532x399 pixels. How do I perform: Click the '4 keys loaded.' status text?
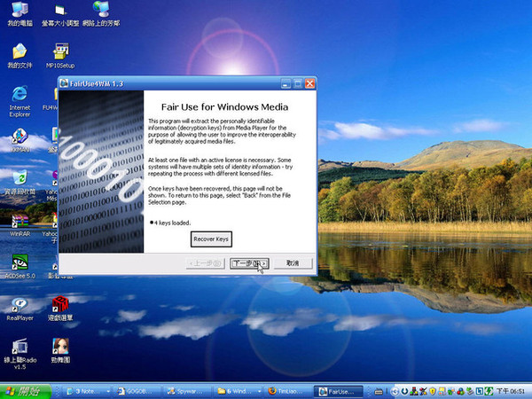tap(172, 223)
